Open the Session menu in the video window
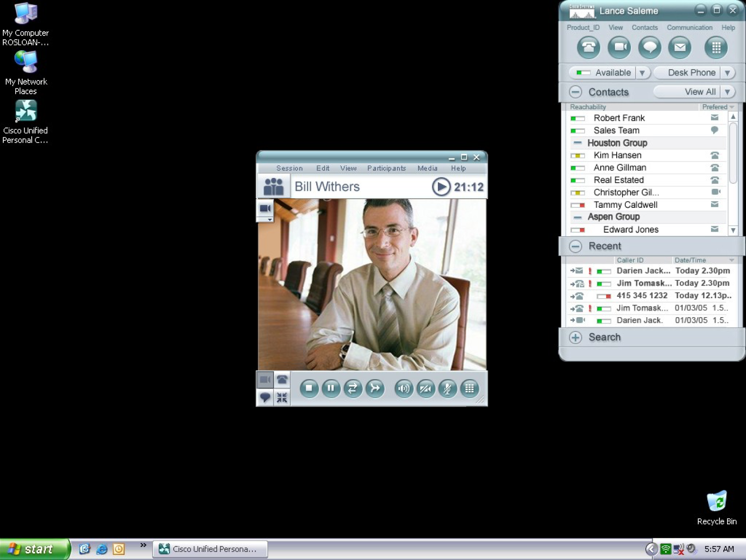 pos(289,168)
